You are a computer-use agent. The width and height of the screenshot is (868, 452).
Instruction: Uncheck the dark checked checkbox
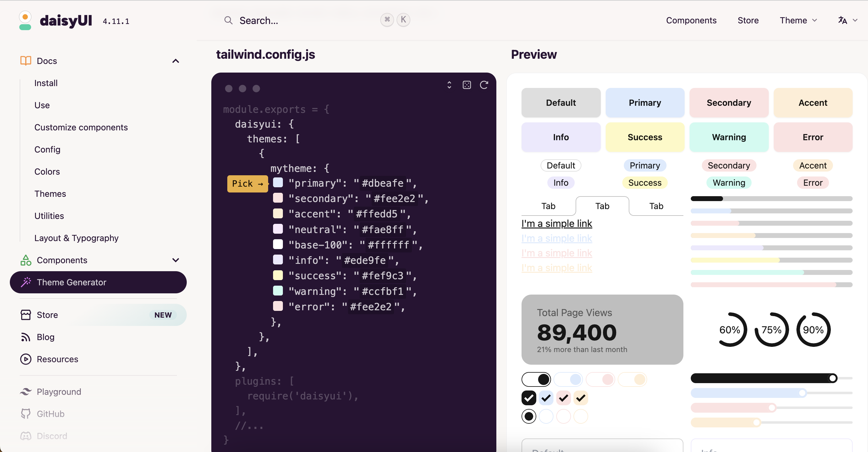[528, 398]
